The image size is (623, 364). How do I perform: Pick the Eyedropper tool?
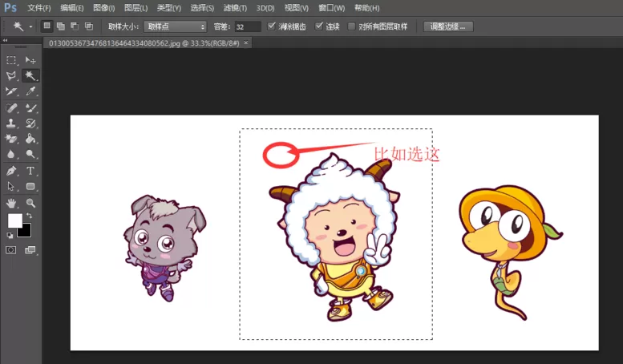click(x=30, y=91)
